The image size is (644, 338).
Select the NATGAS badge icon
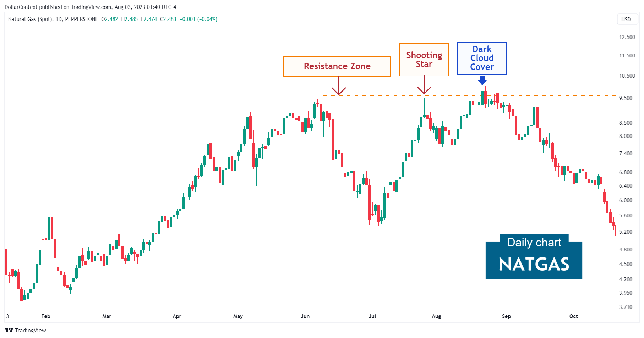tap(534, 264)
